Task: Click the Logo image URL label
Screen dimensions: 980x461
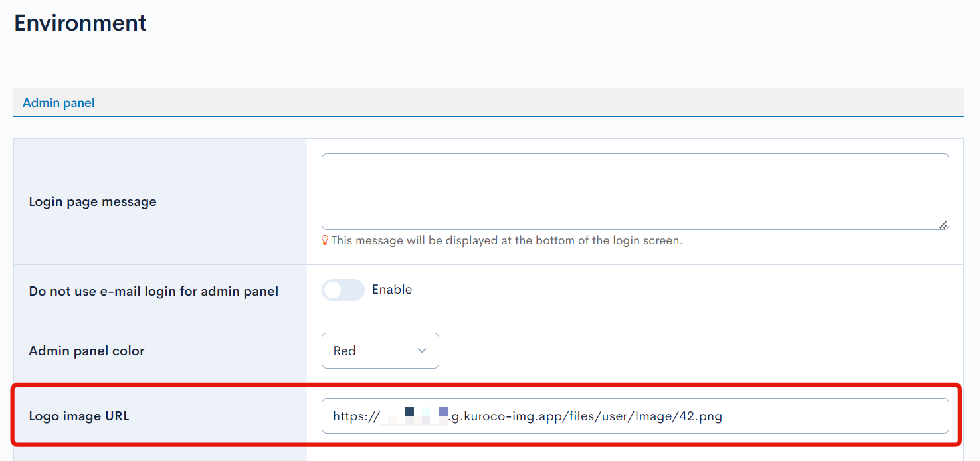Action: point(79,416)
